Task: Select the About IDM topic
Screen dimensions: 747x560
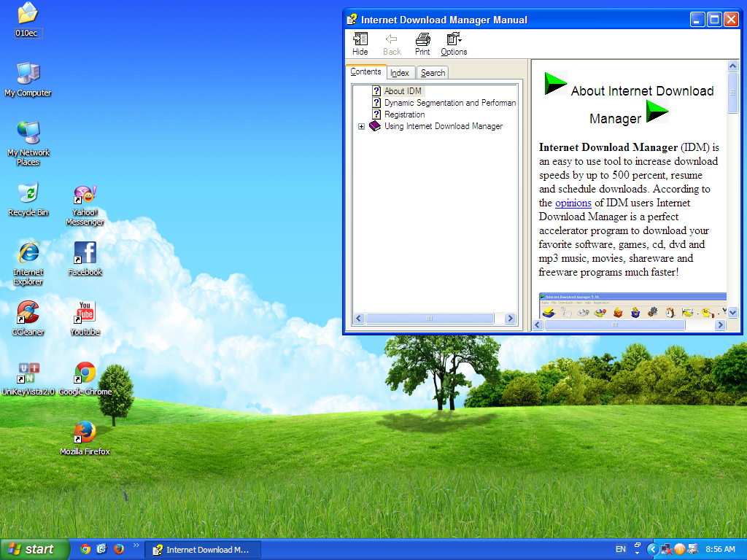Action: (x=403, y=91)
